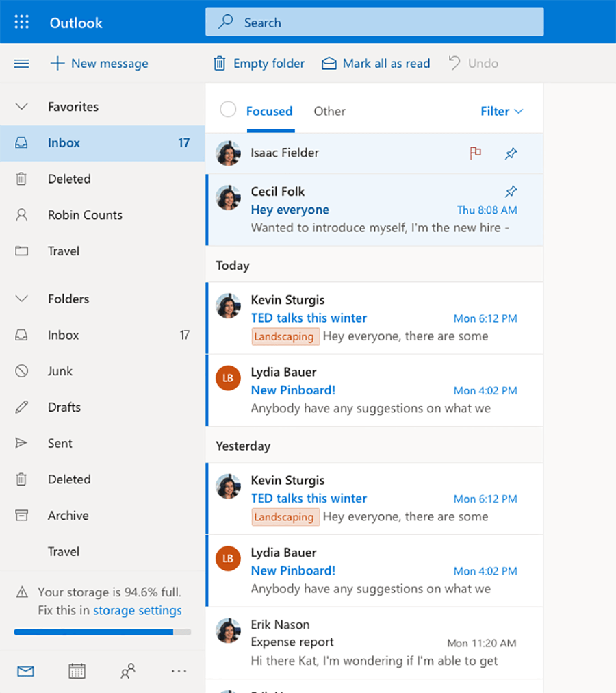
Task: Open the Filter dropdown
Action: [502, 111]
